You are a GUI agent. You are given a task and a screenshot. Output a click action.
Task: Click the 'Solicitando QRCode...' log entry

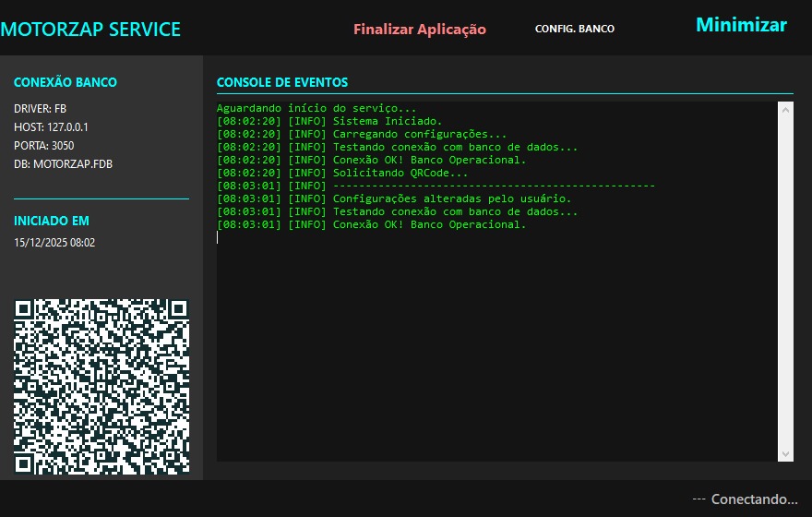point(400,173)
